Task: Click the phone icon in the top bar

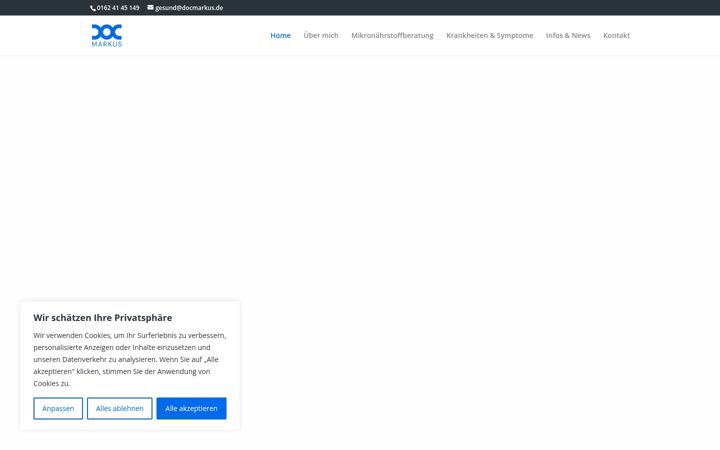Action: (x=93, y=8)
